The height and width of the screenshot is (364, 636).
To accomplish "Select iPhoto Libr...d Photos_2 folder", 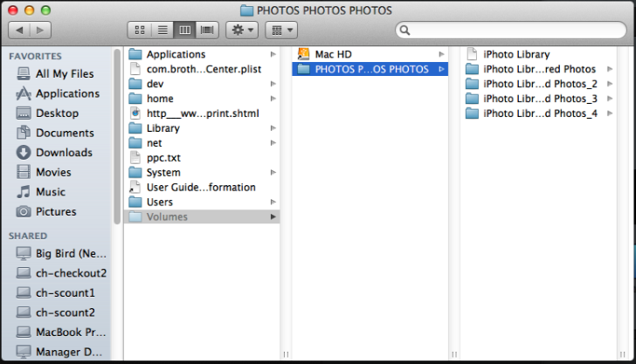I will coord(539,84).
